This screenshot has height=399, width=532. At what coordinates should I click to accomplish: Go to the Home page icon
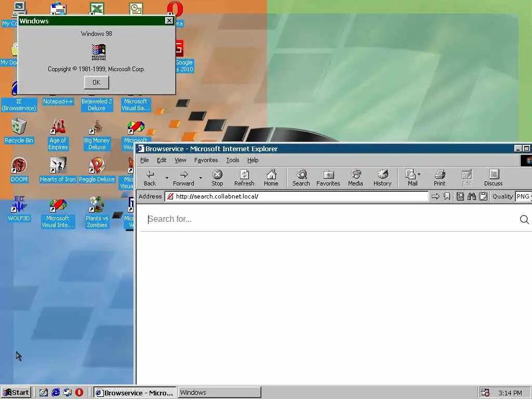tap(271, 178)
